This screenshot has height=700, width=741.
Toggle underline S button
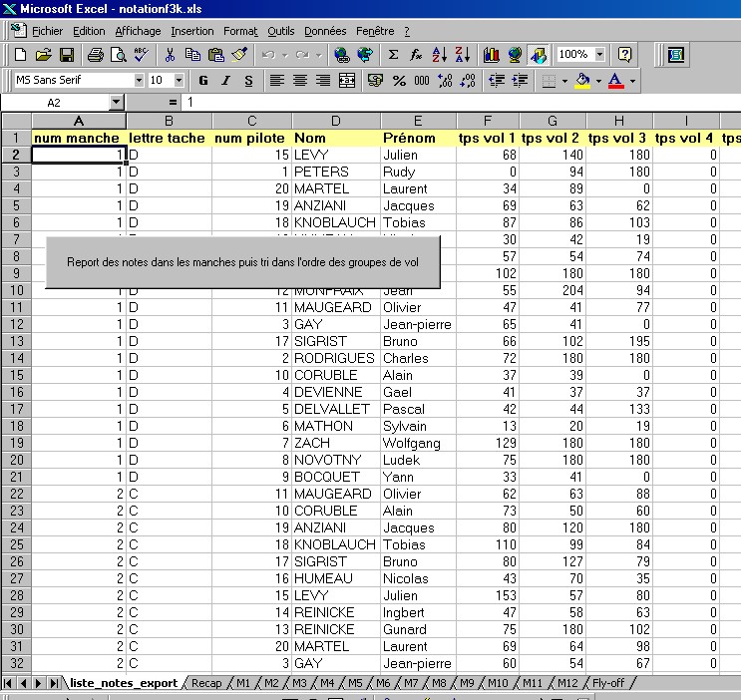pos(249,81)
